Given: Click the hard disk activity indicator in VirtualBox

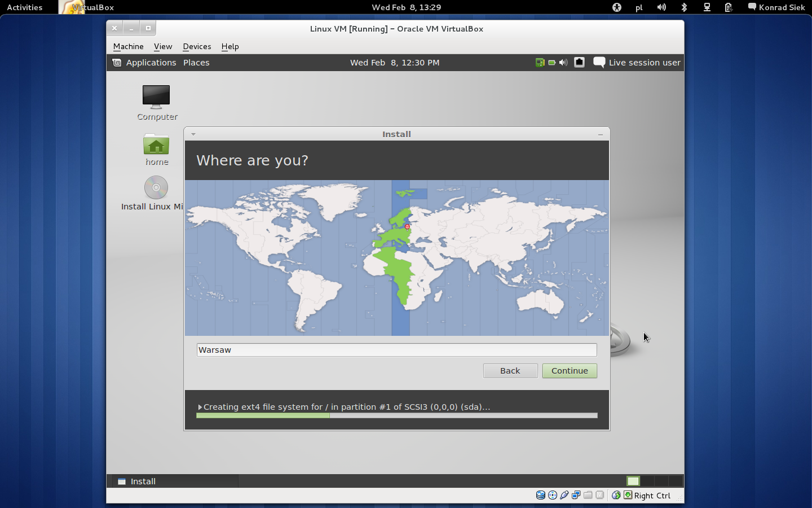Looking at the screenshot, I should pos(541,495).
